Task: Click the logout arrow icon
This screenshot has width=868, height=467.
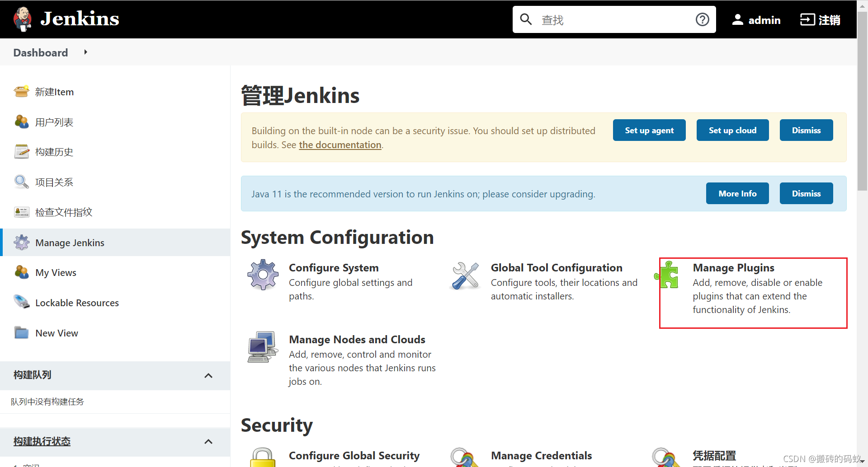Action: click(x=807, y=19)
